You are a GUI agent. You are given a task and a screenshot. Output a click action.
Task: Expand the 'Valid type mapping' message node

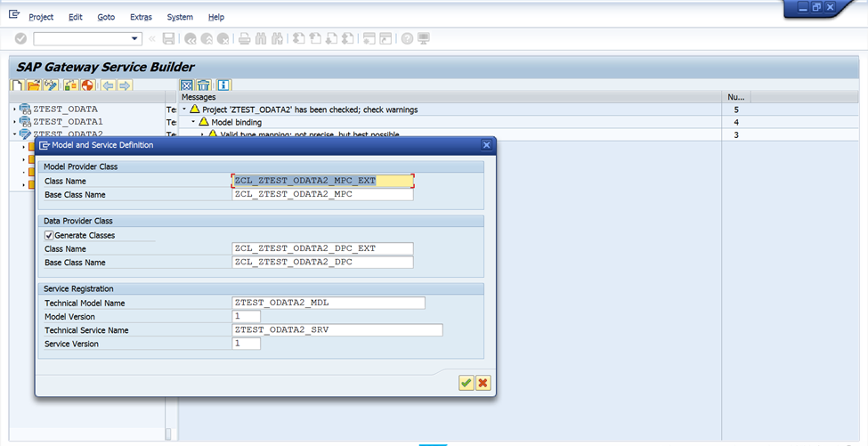(202, 134)
